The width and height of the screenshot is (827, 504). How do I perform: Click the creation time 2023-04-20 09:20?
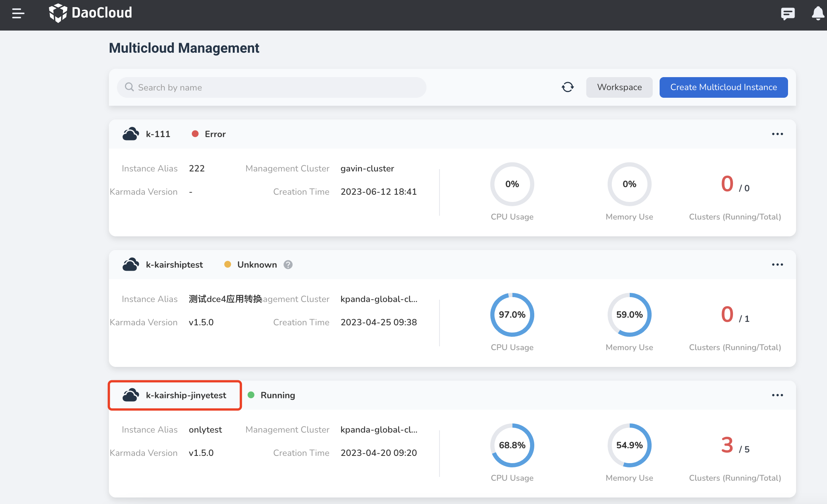pos(379,453)
